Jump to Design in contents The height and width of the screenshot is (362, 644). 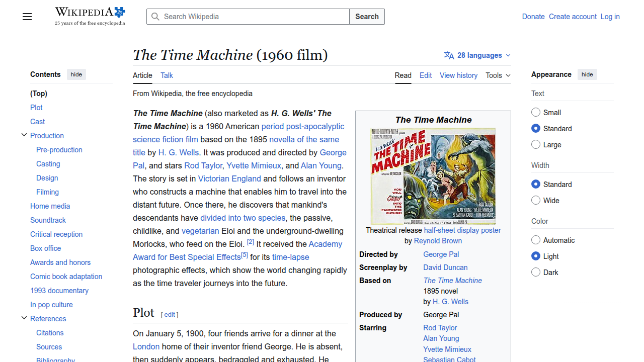[x=47, y=178]
